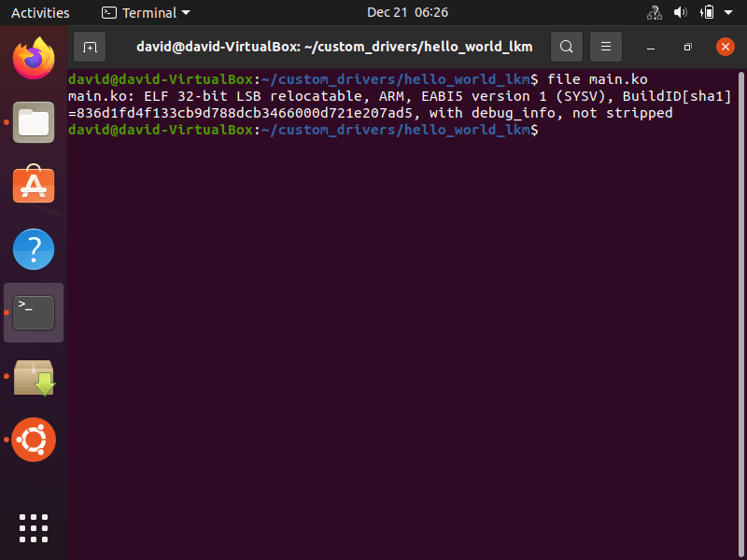The image size is (747, 560).
Task: Open Ubuntu Software from the dock
Action: 34,185
